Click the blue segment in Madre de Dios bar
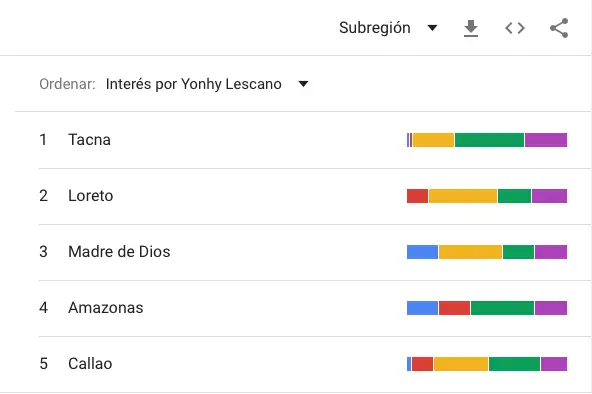This screenshot has height=394, width=592. tap(422, 252)
